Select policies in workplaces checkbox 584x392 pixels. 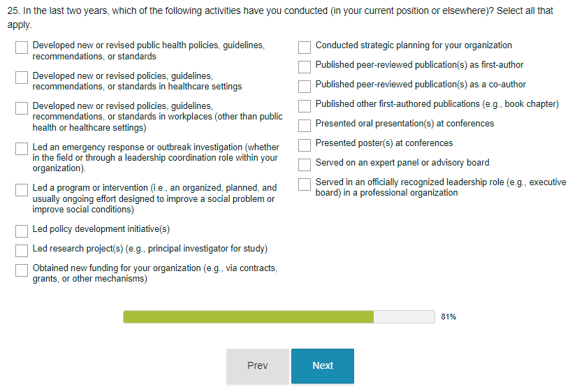[x=22, y=108]
